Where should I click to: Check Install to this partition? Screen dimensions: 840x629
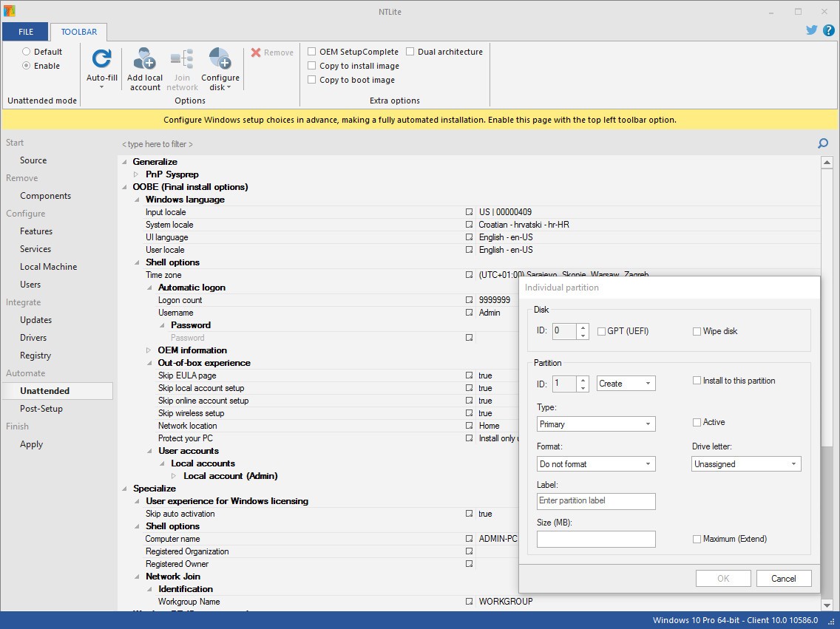[697, 381]
